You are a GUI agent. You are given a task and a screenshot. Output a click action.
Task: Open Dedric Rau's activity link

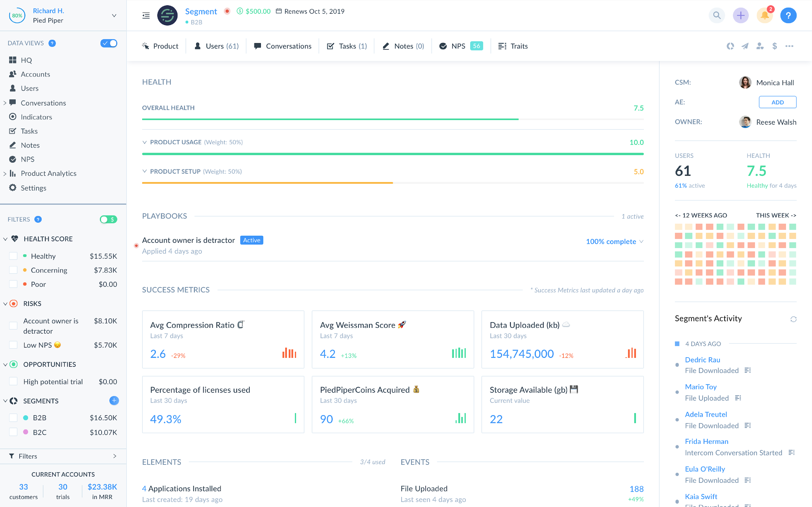click(x=702, y=360)
